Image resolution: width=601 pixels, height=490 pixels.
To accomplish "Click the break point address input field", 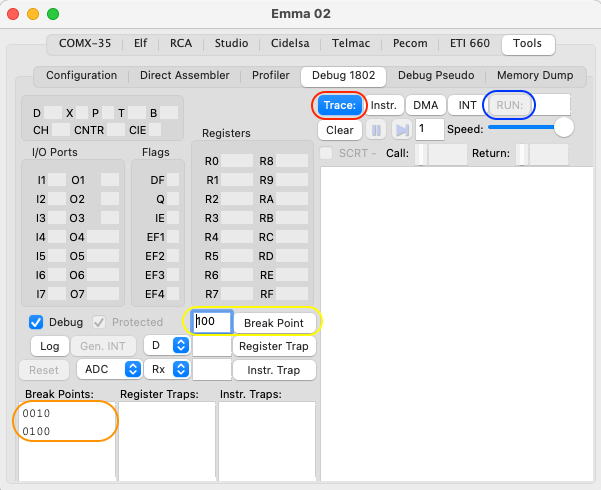I will (x=213, y=322).
